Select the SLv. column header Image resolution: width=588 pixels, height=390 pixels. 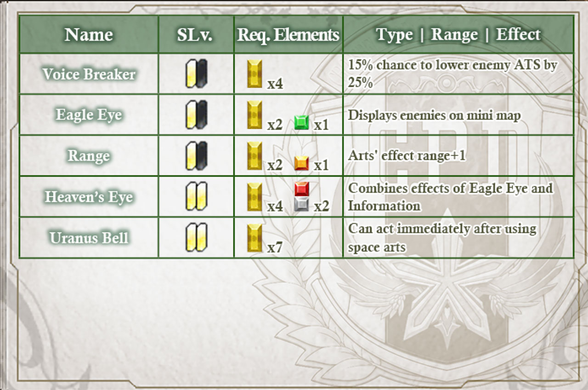click(195, 34)
